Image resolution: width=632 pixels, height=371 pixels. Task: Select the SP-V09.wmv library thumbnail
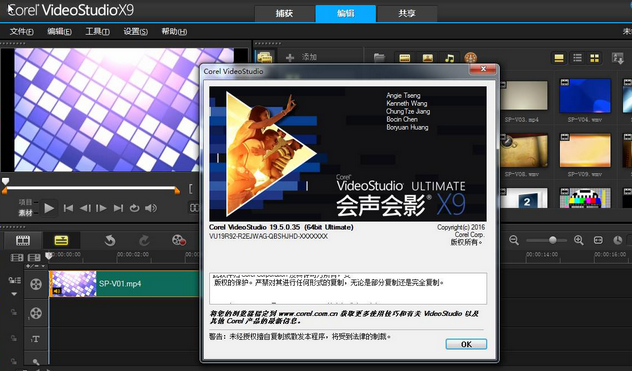[x=585, y=151]
